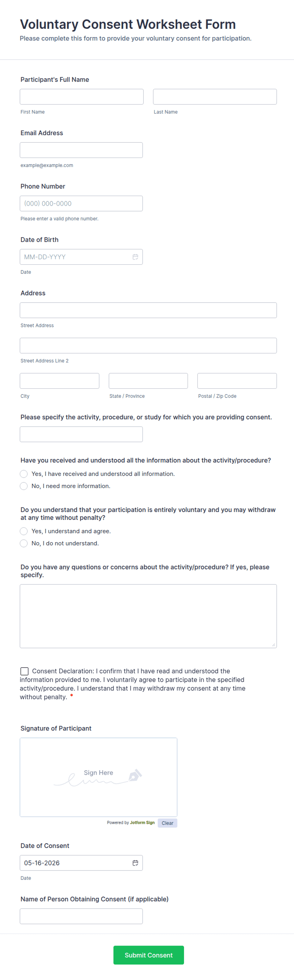Click the Street Address Line 2 field
This screenshot has width=294, height=980.
tap(148, 345)
